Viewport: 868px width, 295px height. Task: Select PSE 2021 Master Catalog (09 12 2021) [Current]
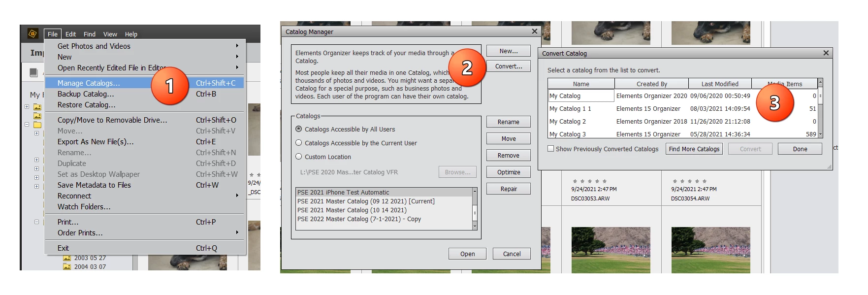[384, 201]
